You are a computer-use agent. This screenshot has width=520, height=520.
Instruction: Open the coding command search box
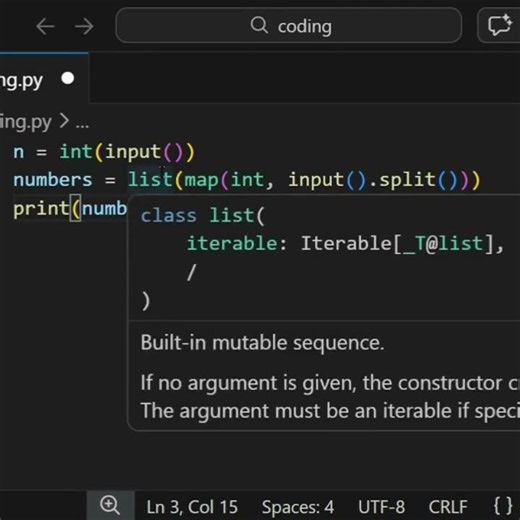pyautogui.click(x=289, y=26)
